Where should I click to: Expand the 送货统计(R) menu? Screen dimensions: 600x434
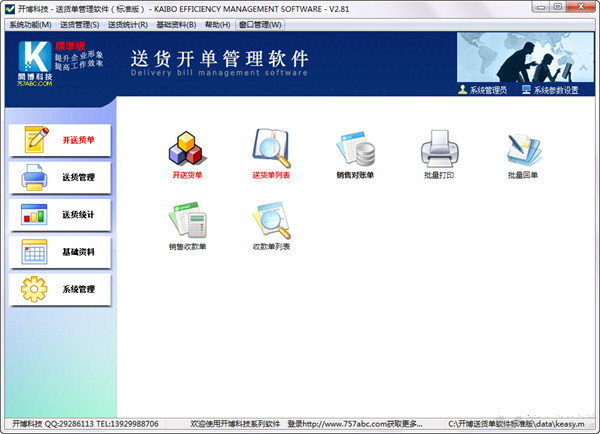[129, 24]
